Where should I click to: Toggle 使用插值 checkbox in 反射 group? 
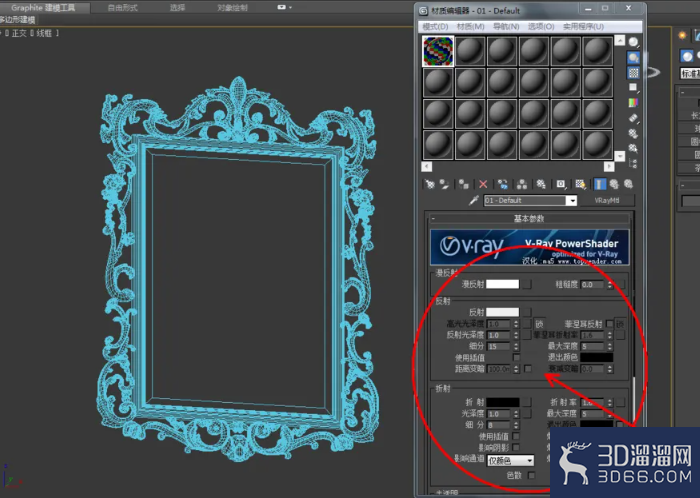[x=517, y=357]
